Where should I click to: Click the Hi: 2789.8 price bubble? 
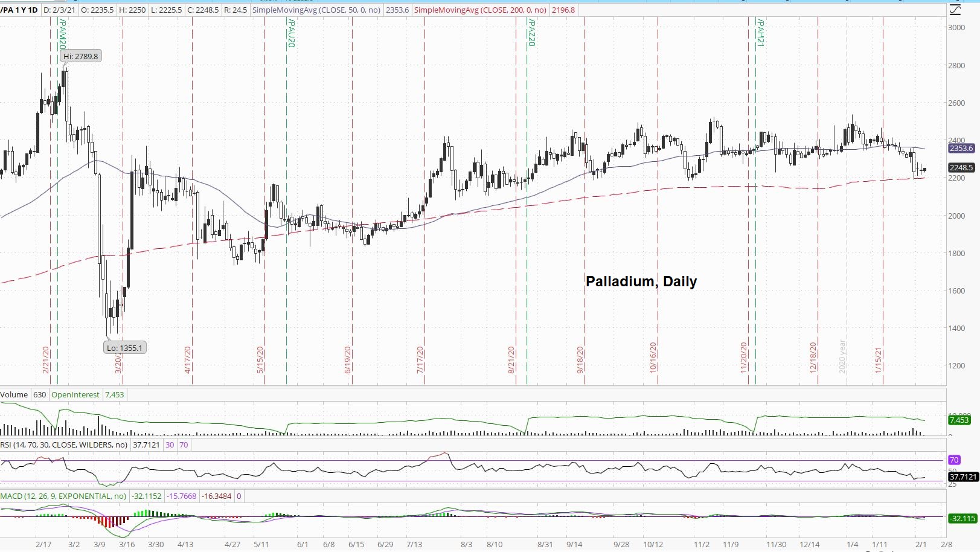pos(80,56)
